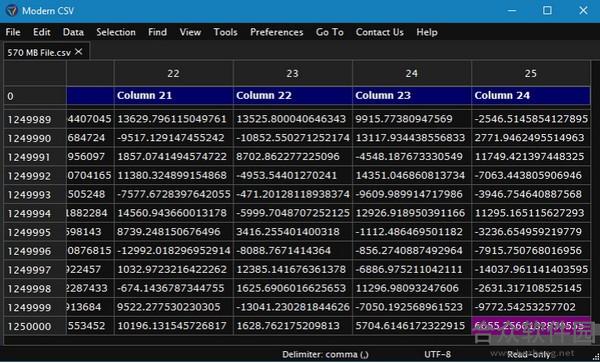Select row header 1249993
This screenshot has width=600, height=363.
tap(35, 194)
